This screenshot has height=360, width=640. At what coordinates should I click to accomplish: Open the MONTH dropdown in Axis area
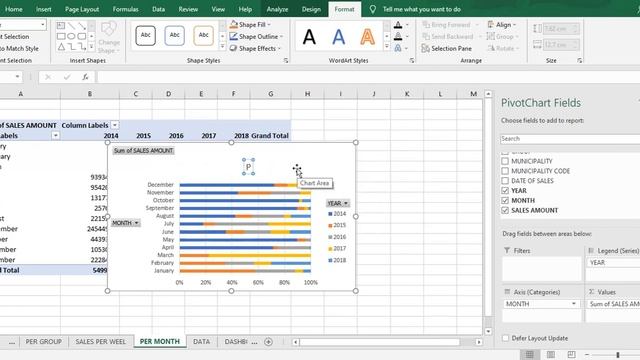pyautogui.click(x=574, y=304)
